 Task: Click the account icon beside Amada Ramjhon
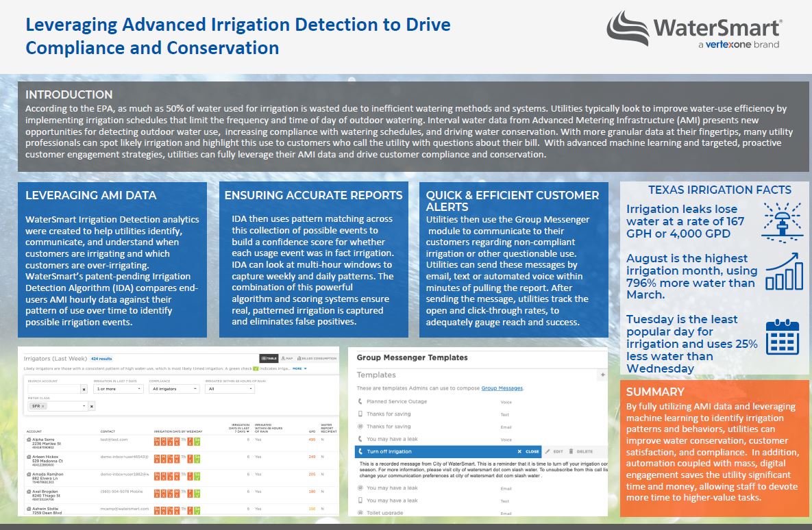(29, 474)
